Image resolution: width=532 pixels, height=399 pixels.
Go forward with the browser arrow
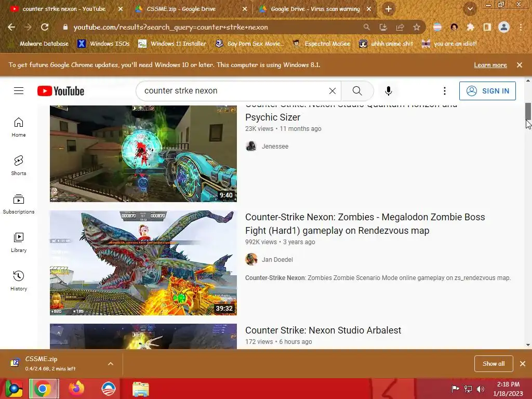point(28,27)
